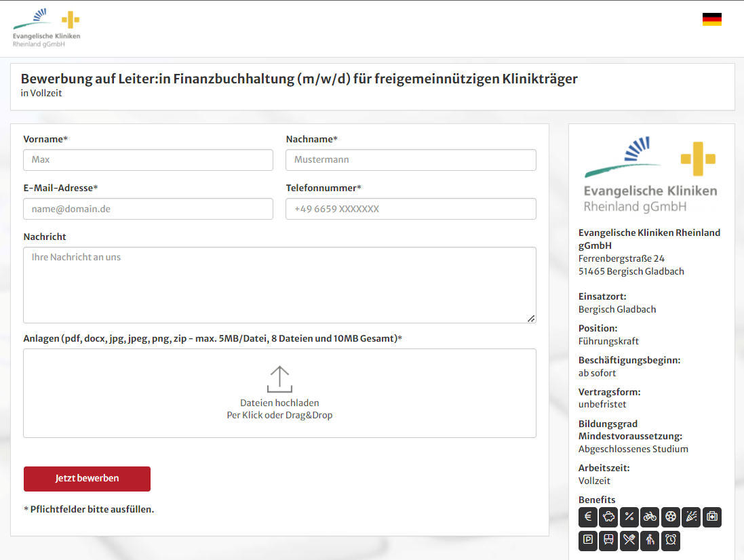Click the Euro salary benefit icon
This screenshot has width=744, height=560.
click(x=588, y=517)
